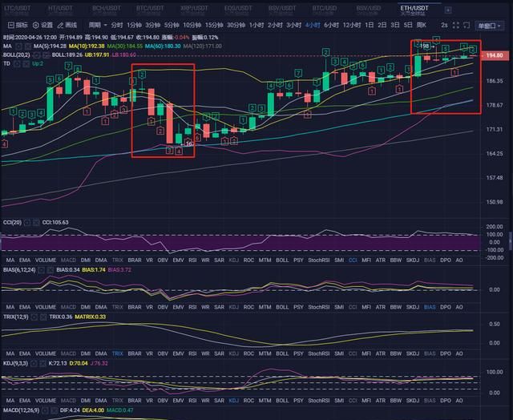Close the BIAS(6,12,24) panel
The image size is (513, 420).
(50, 270)
